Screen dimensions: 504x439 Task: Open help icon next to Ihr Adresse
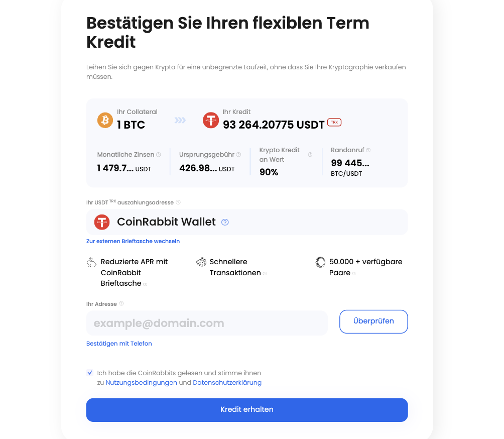click(x=121, y=303)
